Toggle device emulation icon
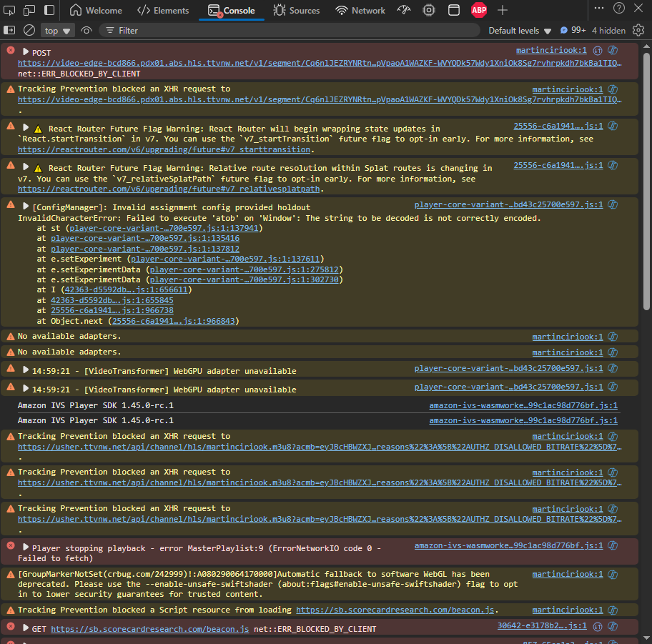Viewport: 652px width, 644px height. [29, 10]
